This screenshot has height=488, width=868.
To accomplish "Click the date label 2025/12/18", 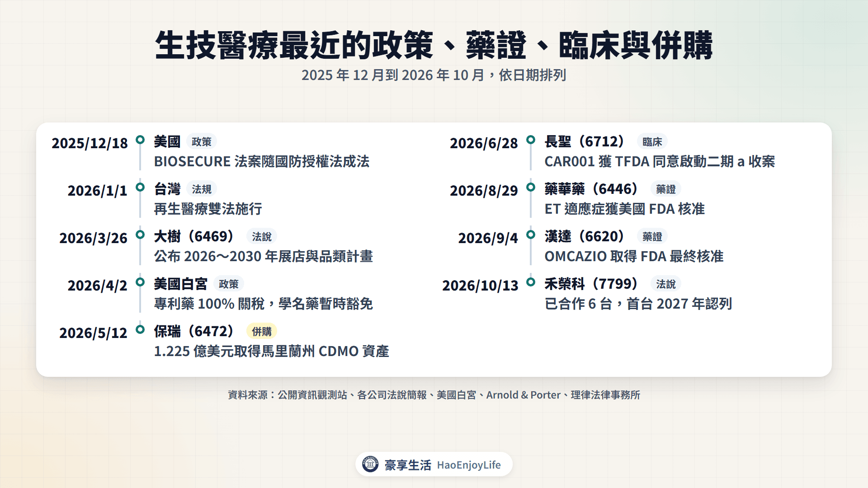I will pos(90,143).
